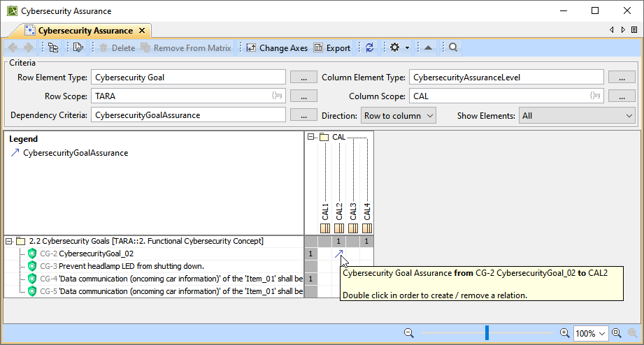644x345 pixels.
Task: Click the zoom slider handle
Action: (x=487, y=333)
